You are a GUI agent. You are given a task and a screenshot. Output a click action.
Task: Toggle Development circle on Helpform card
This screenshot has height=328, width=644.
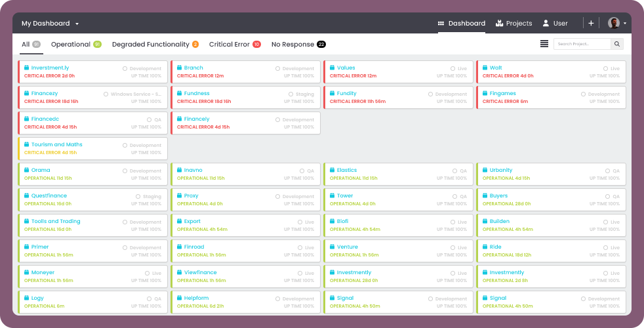[277, 299]
